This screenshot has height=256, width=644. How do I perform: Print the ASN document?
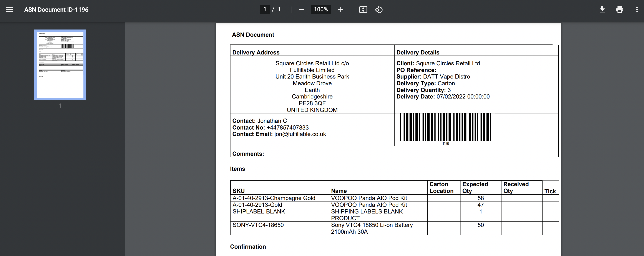tap(619, 10)
